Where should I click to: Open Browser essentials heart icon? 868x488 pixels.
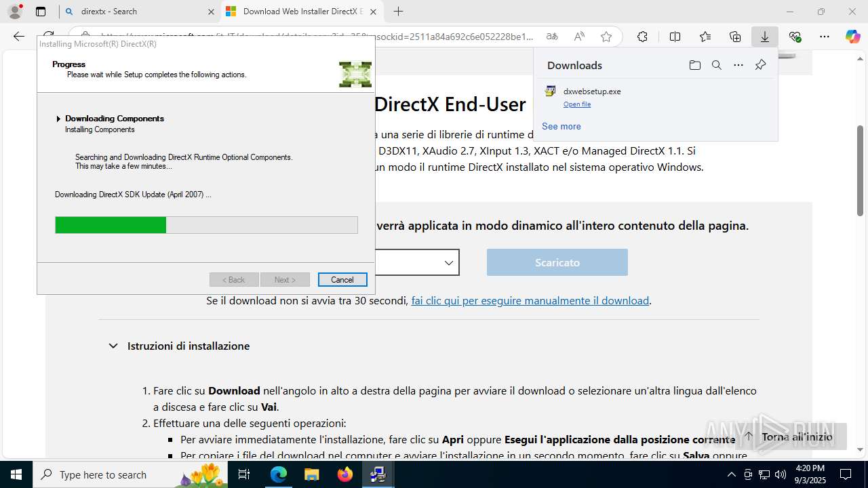pyautogui.click(x=795, y=37)
